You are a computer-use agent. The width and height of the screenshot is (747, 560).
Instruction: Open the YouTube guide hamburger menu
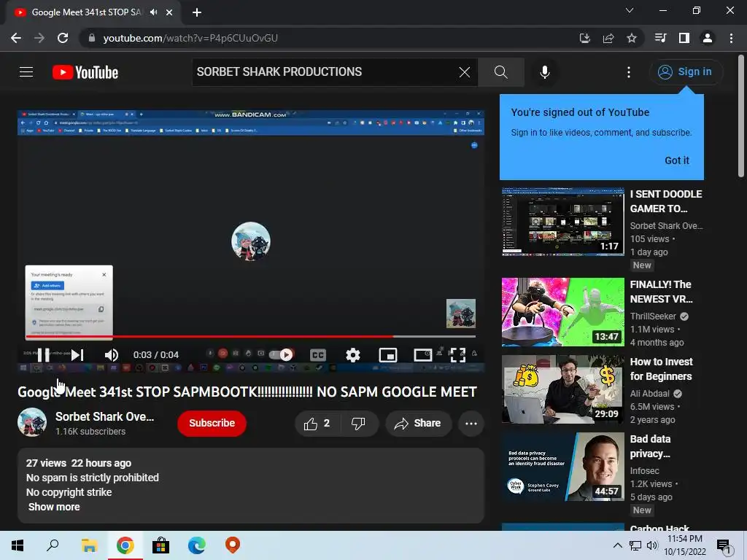point(26,72)
